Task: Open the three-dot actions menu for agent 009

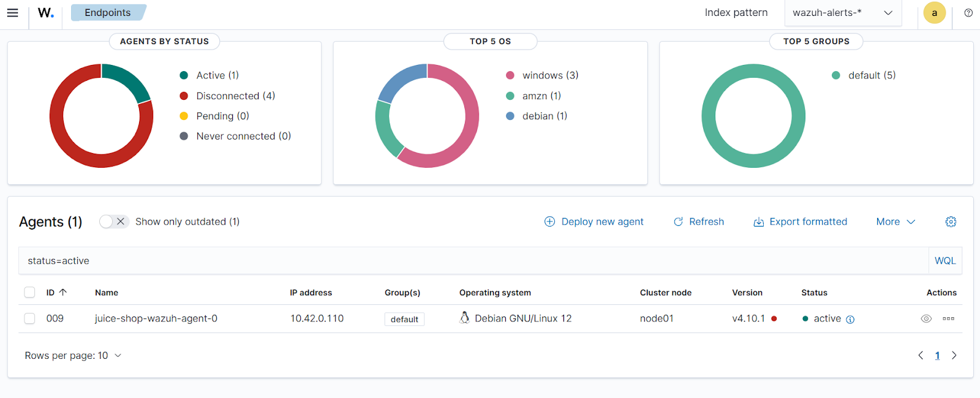Action: [x=948, y=318]
